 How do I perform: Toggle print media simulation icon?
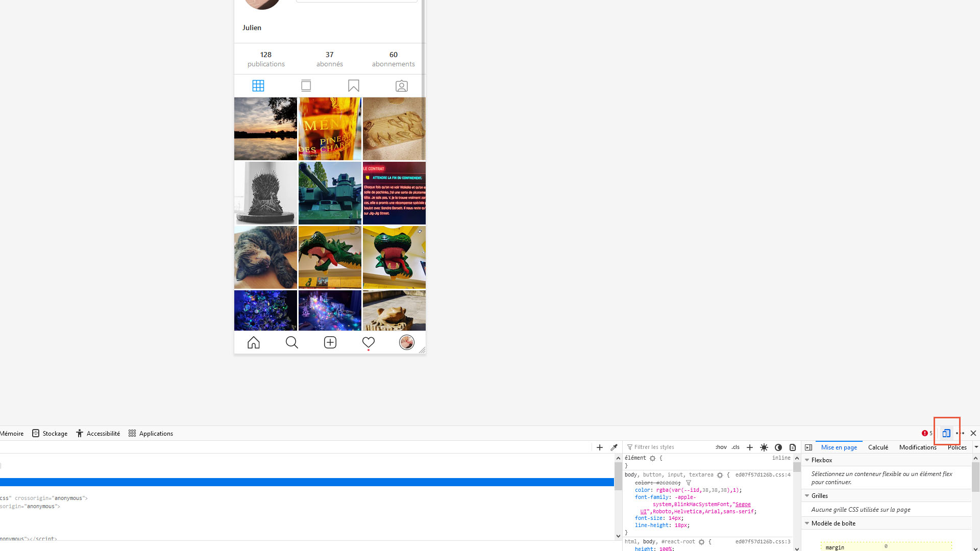click(x=793, y=447)
